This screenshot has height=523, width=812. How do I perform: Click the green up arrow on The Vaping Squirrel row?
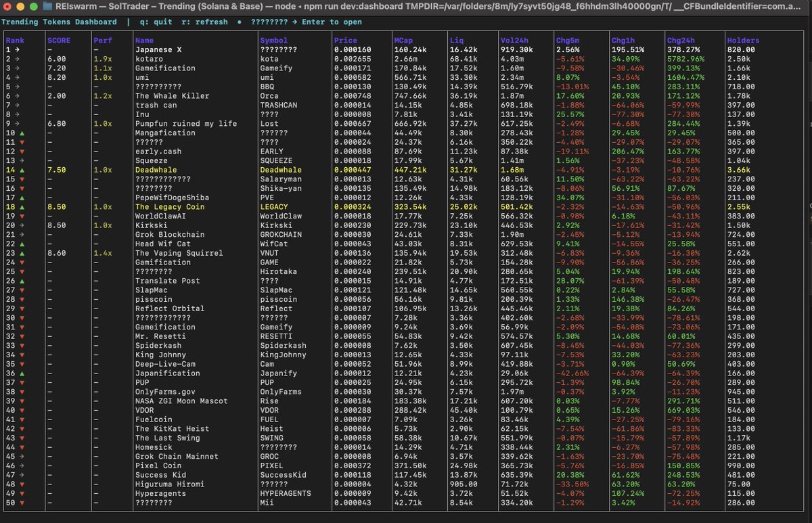pyautogui.click(x=22, y=253)
